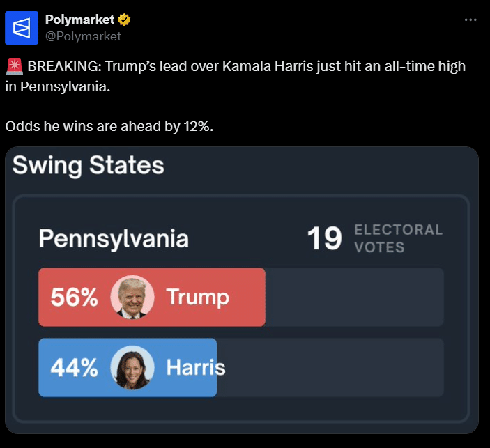Click the ELECTORAL VOTES label
Viewport: 490px width, 448px height.
(399, 238)
